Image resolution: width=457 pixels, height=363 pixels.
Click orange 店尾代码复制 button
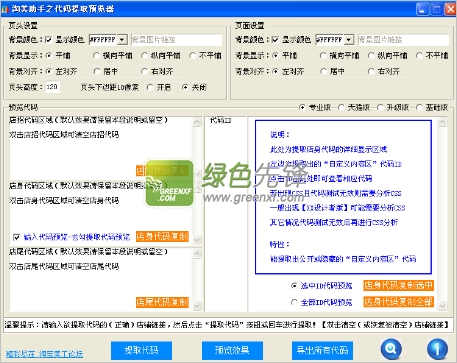tap(162, 302)
